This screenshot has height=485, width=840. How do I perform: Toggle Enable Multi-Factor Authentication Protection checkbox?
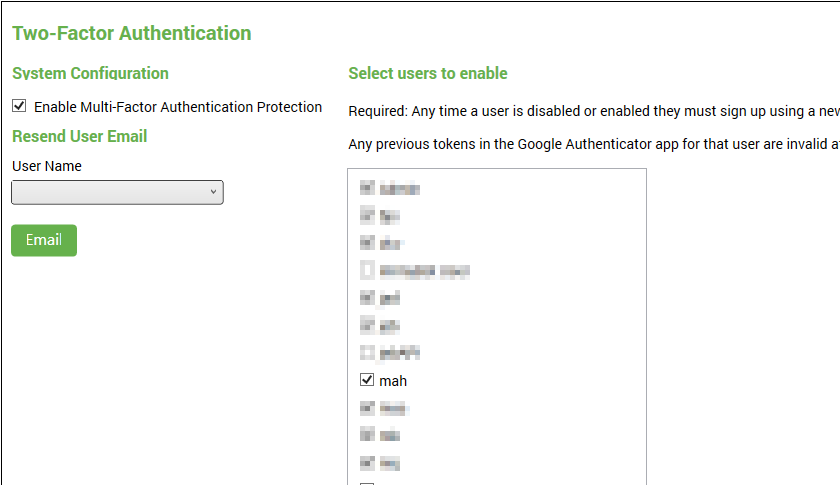click(19, 106)
